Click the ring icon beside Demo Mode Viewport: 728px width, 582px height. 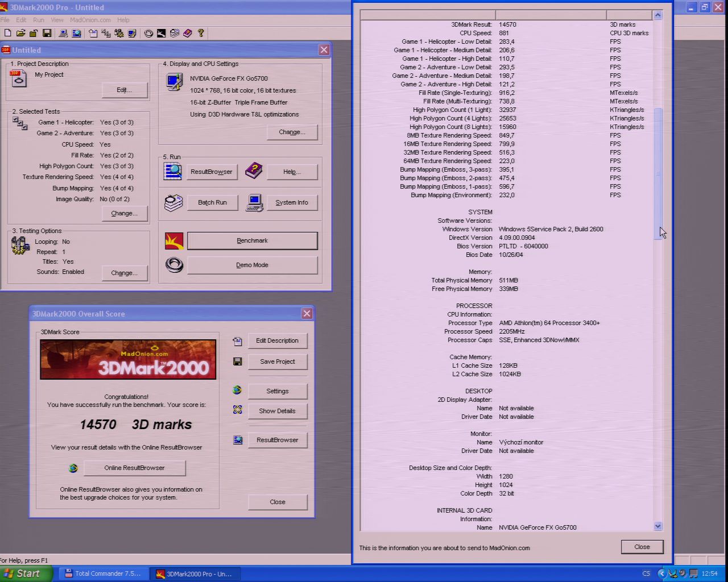pos(174,265)
